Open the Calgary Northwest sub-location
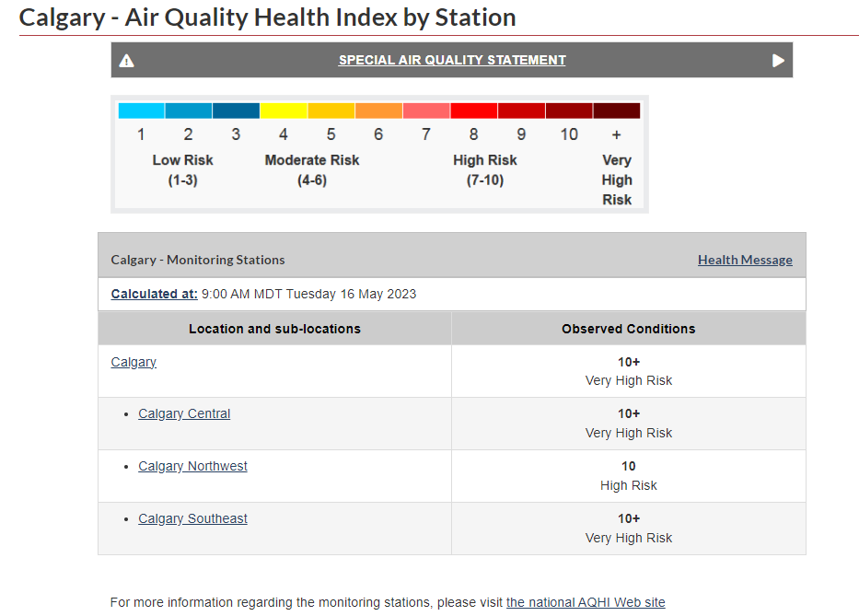The width and height of the screenshot is (859, 616). tap(192, 466)
